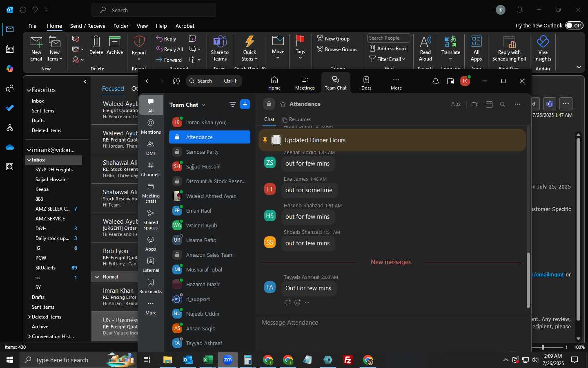Search within Attendance chat
The width and height of the screenshot is (588, 368).
[x=503, y=104]
